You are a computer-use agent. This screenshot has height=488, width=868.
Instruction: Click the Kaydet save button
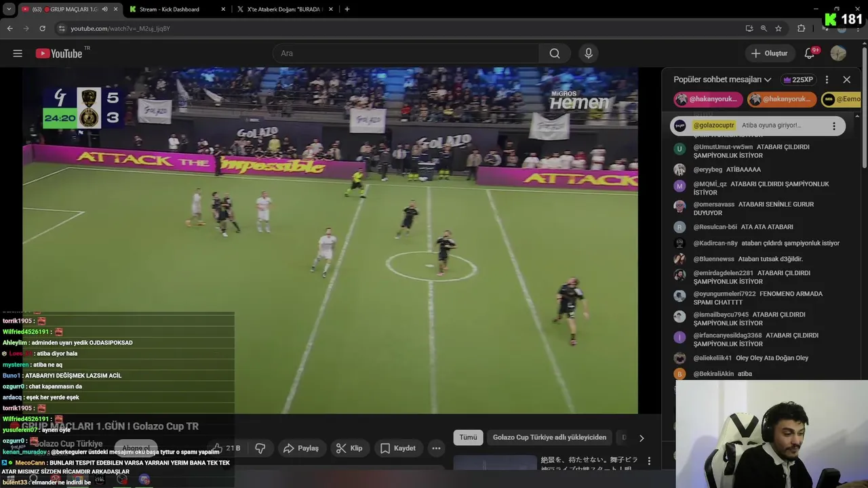(398, 448)
